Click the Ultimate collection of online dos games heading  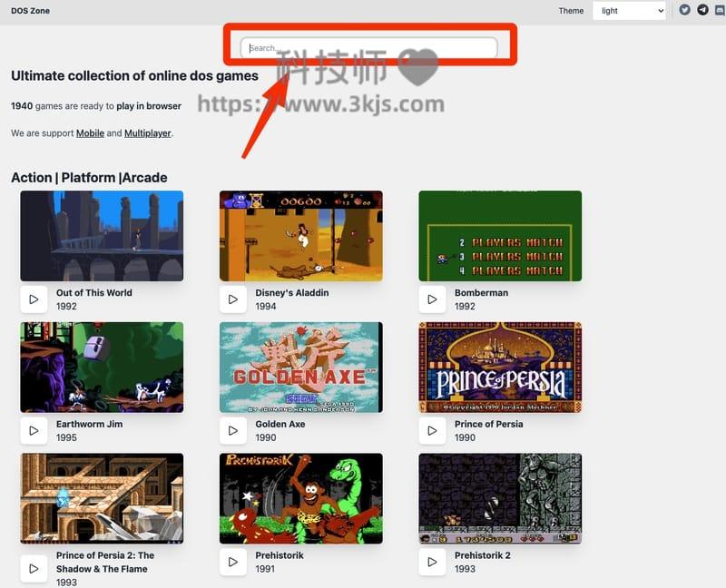point(134,76)
